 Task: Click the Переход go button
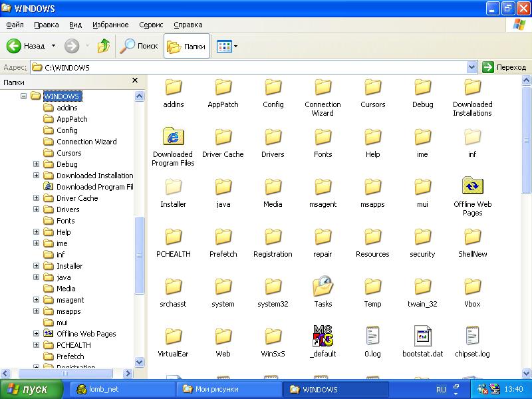pyautogui.click(x=505, y=67)
